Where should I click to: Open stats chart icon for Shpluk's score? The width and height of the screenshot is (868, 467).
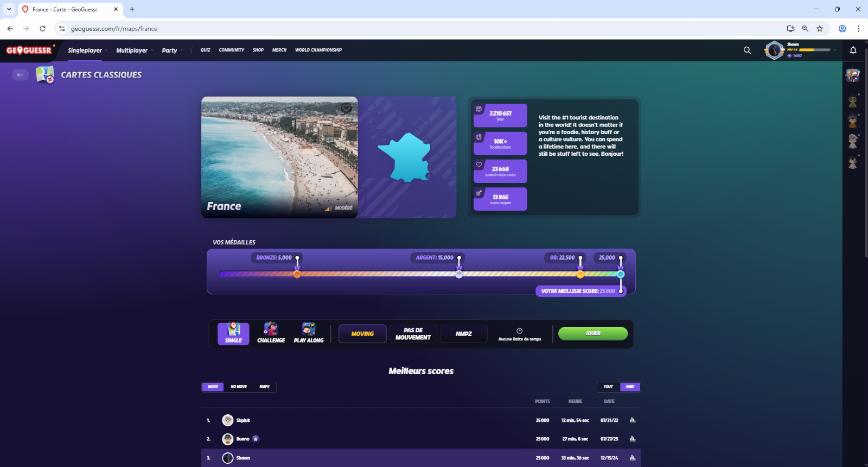click(x=633, y=420)
